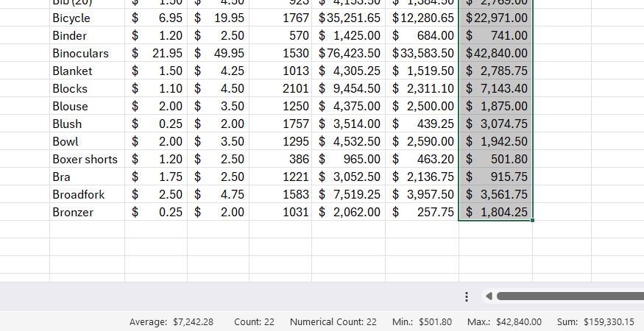The height and width of the screenshot is (331, 644).
Task: Click Binoculars unit cost cell 21.95
Action: point(155,54)
